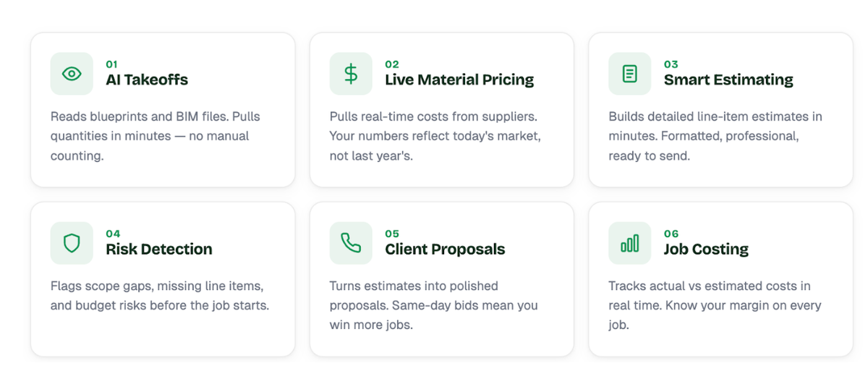Click the 03 number label
The image size is (868, 366).
click(x=671, y=64)
